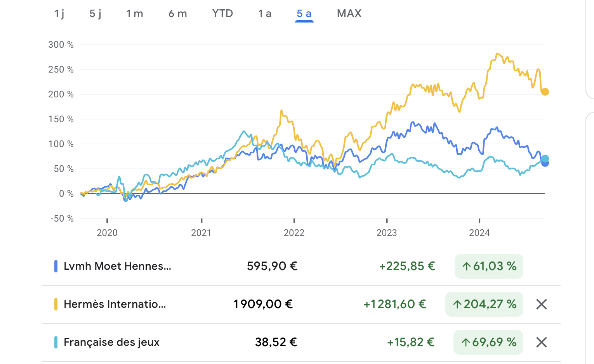Remove Française des jeux from comparison
594x364 pixels.
tap(541, 342)
